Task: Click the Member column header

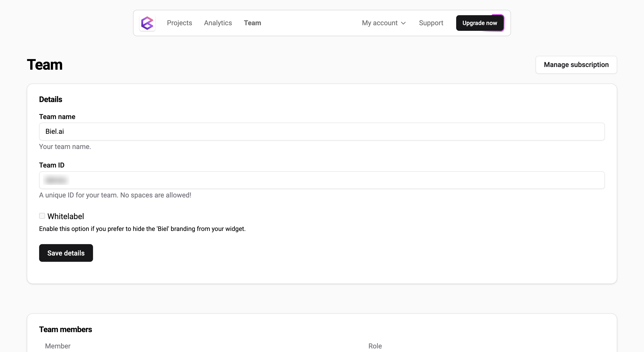Action: [57, 346]
